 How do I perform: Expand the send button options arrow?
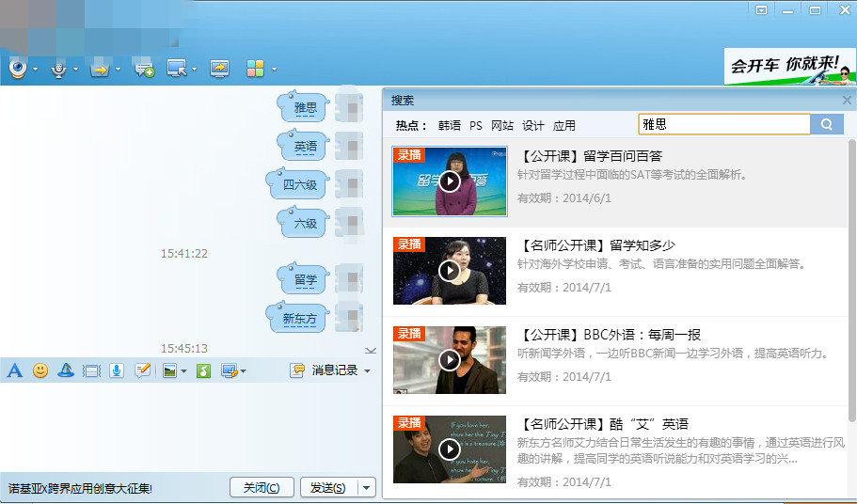(x=367, y=487)
